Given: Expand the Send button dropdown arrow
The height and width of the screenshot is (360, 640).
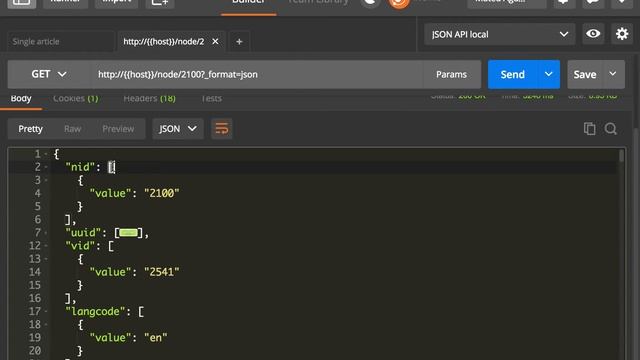Looking at the screenshot, I should (x=549, y=74).
